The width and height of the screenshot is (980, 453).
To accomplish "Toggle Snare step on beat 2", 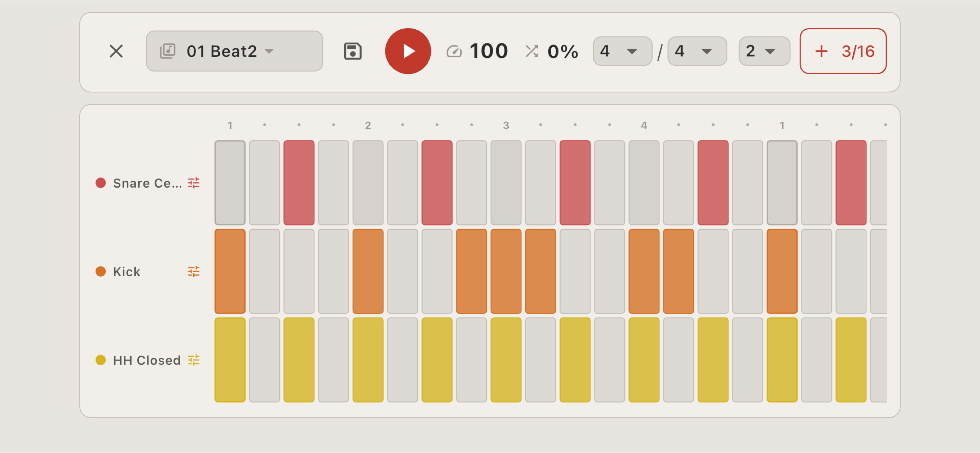I will tap(368, 182).
